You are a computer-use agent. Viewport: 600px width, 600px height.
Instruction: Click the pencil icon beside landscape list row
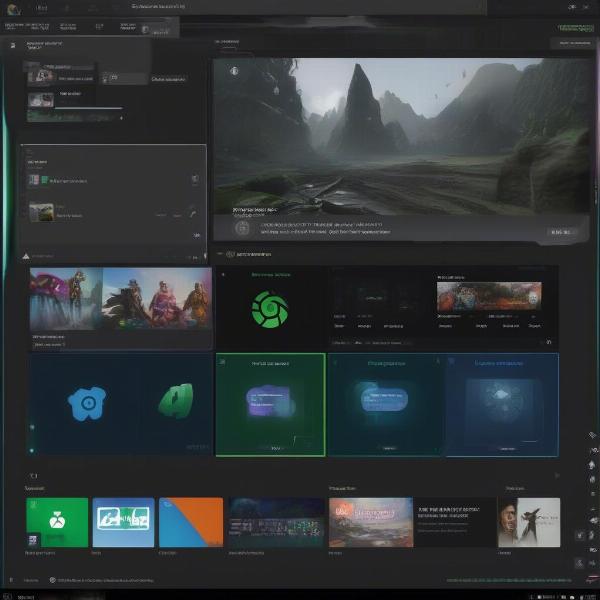(x=193, y=213)
